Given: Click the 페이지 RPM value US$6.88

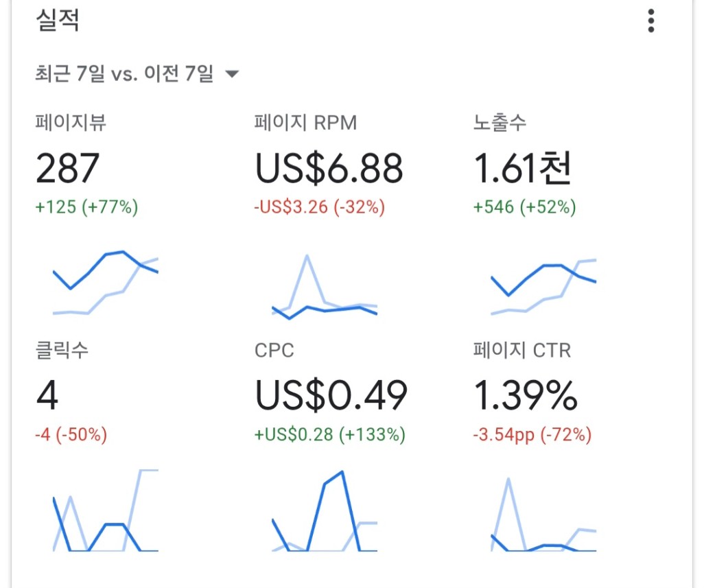Looking at the screenshot, I should (329, 168).
